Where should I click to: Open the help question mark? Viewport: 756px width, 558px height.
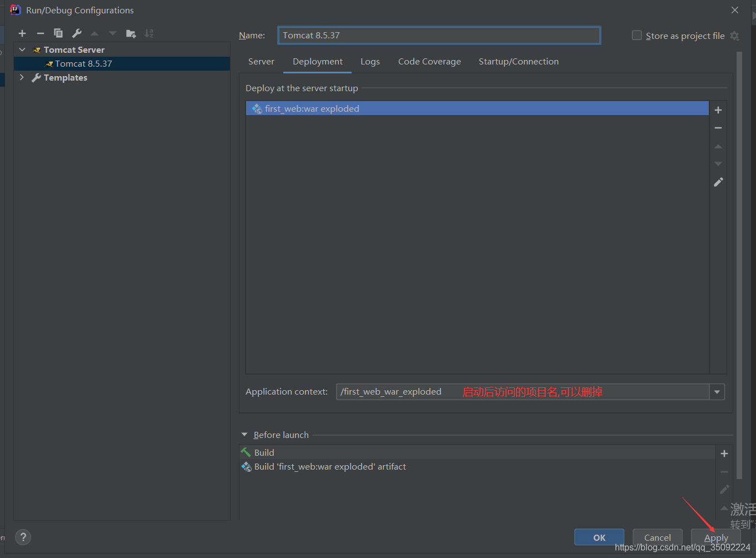pyautogui.click(x=23, y=537)
